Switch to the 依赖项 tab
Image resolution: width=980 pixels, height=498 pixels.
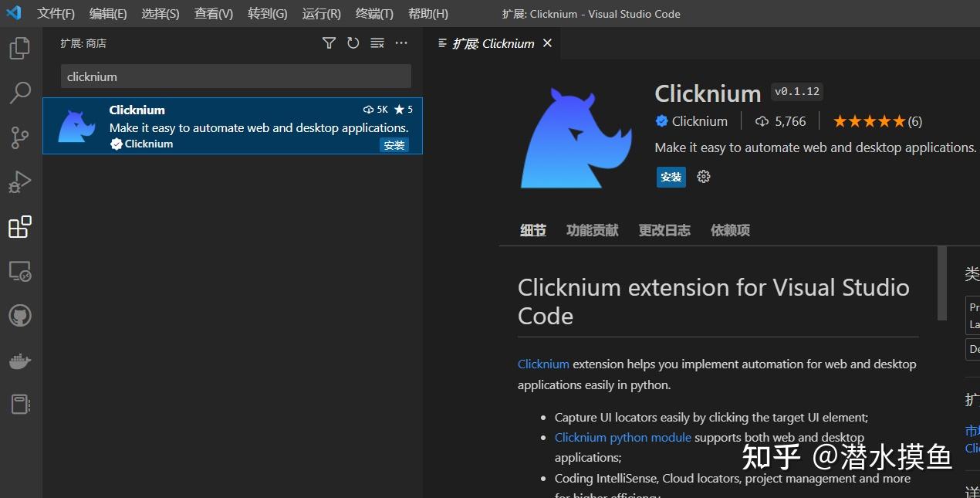click(729, 230)
